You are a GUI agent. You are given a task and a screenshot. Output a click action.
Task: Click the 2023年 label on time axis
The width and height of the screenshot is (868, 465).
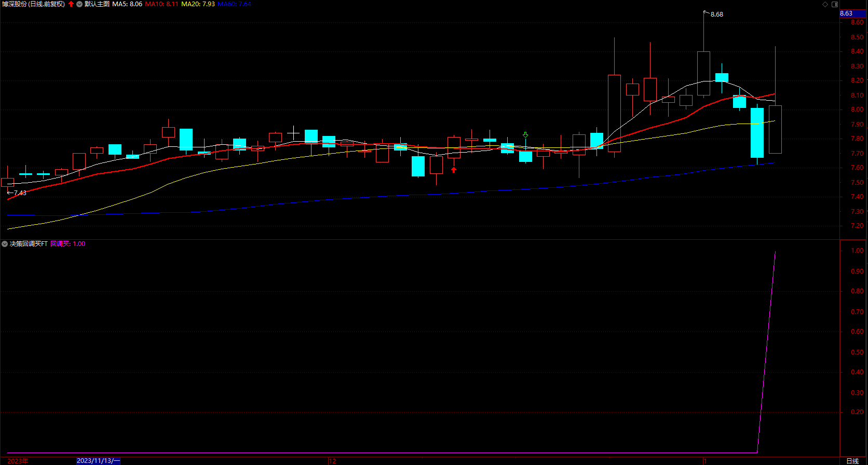pos(18,461)
